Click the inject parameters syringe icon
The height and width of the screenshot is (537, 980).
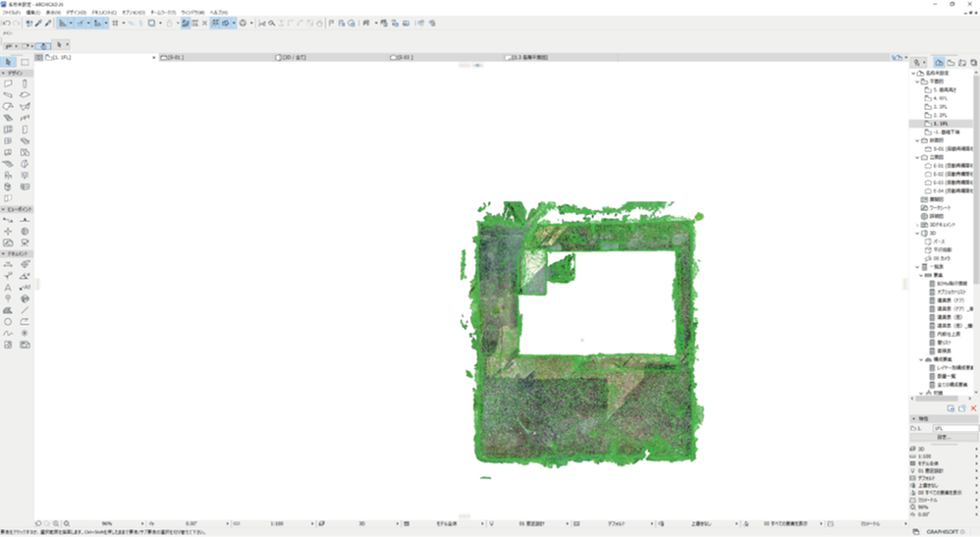48,24
